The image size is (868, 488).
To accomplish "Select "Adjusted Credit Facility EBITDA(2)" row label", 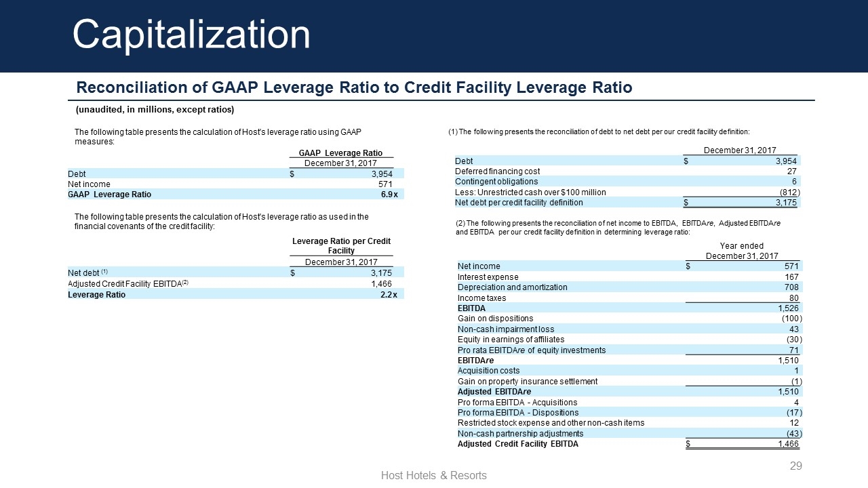I will 127,283.
